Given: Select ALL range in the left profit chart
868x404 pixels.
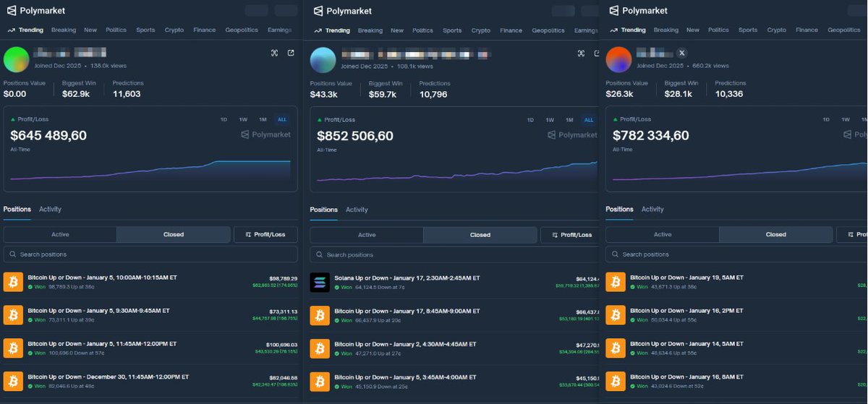Looking at the screenshot, I should [x=282, y=120].
